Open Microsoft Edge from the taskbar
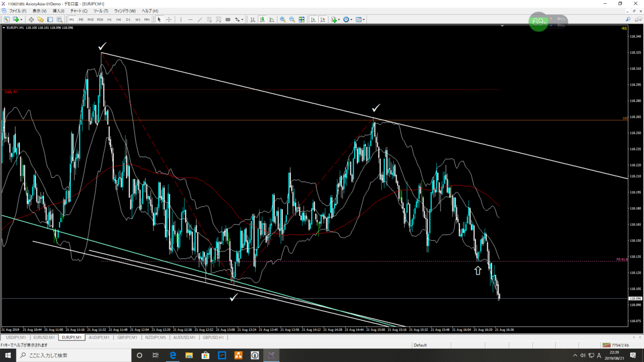The height and width of the screenshot is (362, 644). tap(173, 355)
